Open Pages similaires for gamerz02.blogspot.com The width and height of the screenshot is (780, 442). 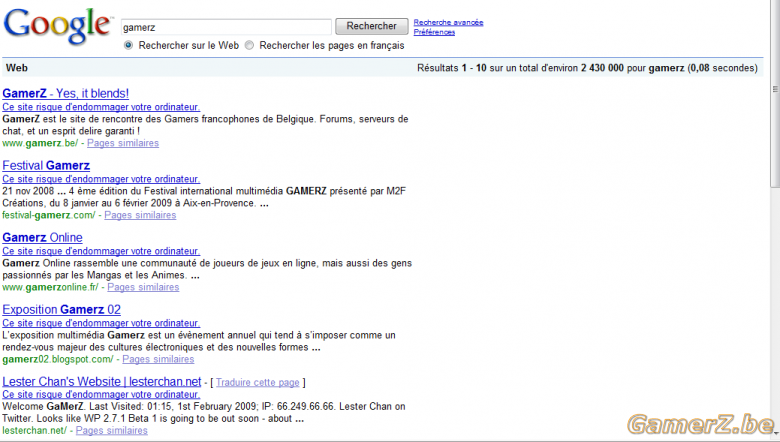click(158, 359)
